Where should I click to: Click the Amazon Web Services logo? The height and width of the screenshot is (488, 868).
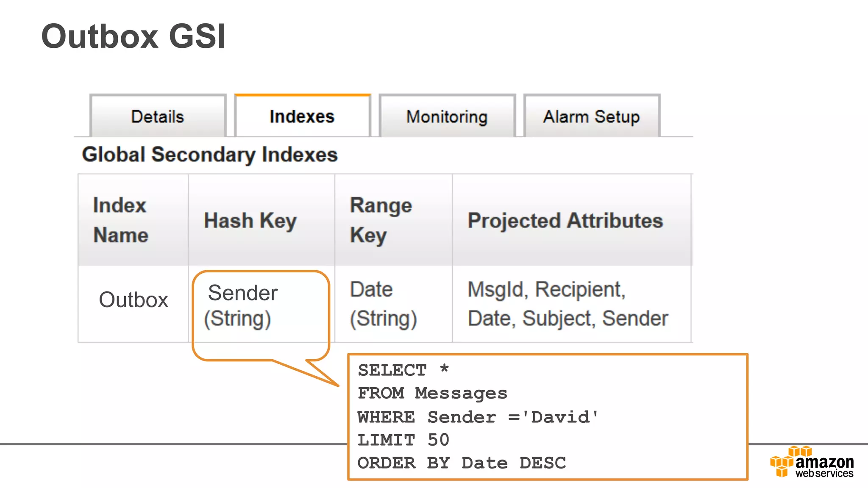tap(812, 462)
